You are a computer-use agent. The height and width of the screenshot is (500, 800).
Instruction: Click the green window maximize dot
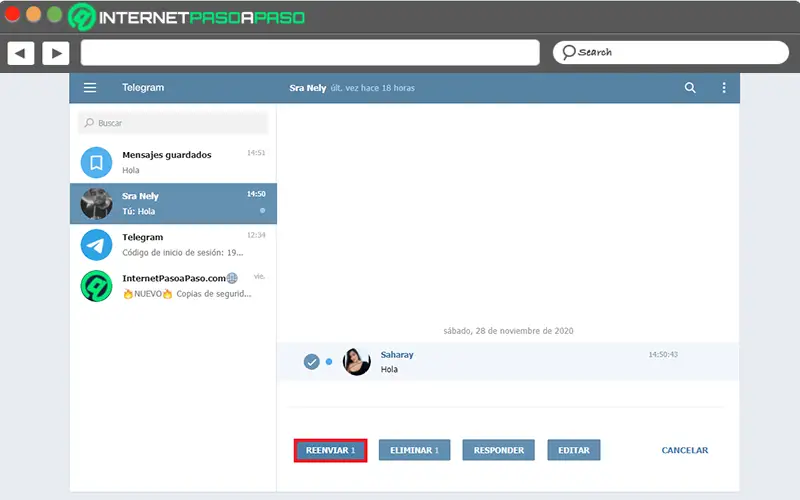pos(55,15)
